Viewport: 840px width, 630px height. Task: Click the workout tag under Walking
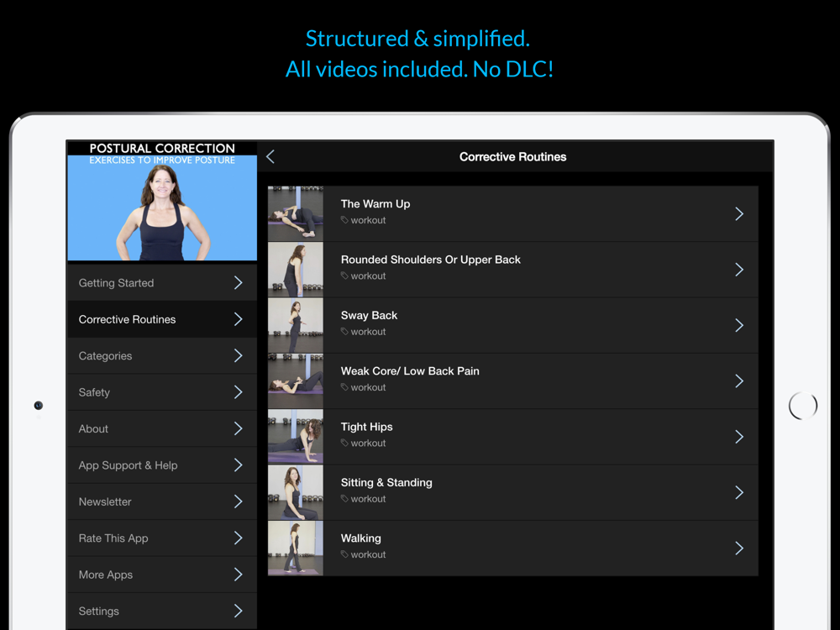tap(363, 554)
